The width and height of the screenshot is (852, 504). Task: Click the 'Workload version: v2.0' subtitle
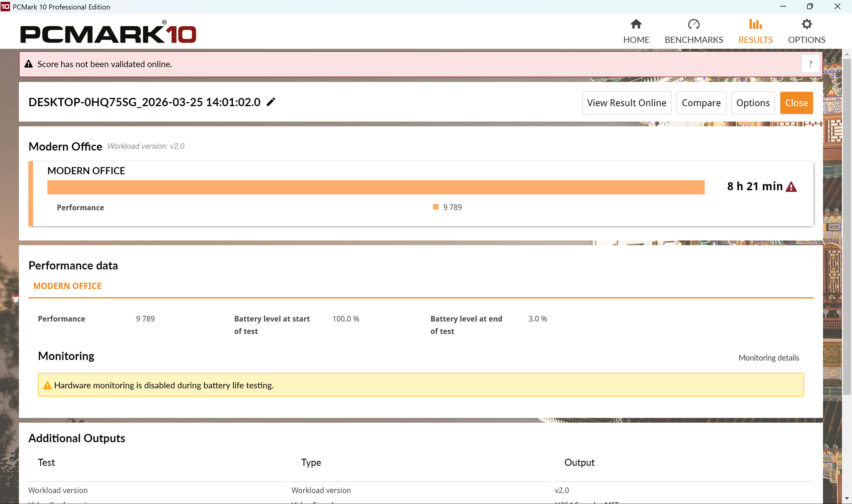click(x=146, y=146)
